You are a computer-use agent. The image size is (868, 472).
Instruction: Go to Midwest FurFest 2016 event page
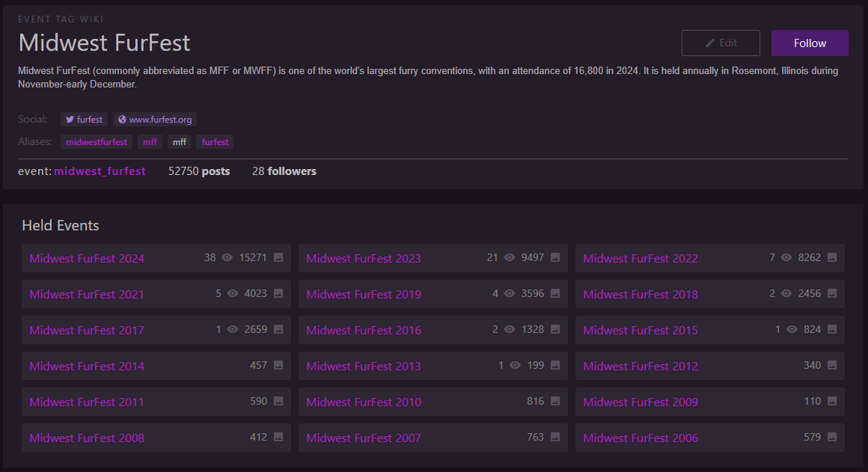(364, 330)
